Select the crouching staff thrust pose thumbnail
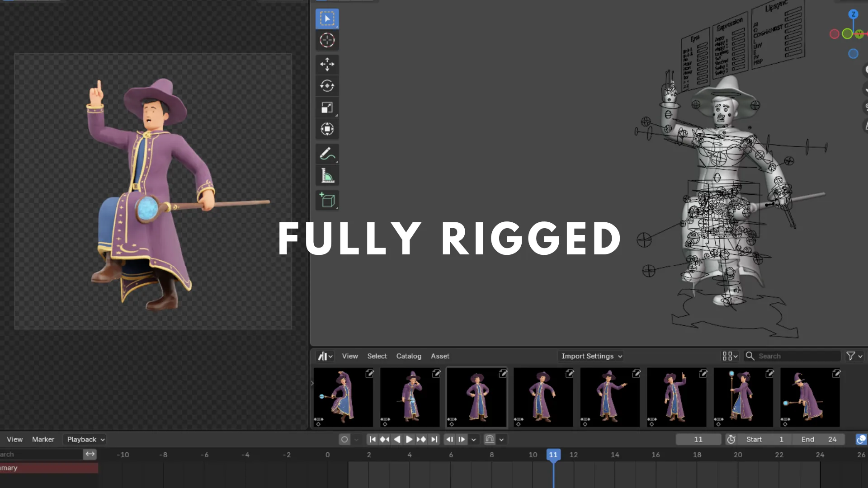This screenshot has width=868, height=488. (810, 397)
